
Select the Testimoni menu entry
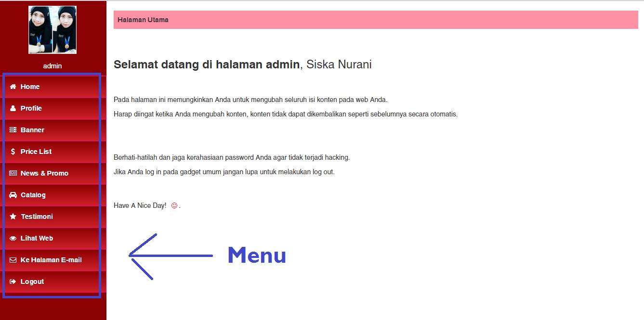37,217
